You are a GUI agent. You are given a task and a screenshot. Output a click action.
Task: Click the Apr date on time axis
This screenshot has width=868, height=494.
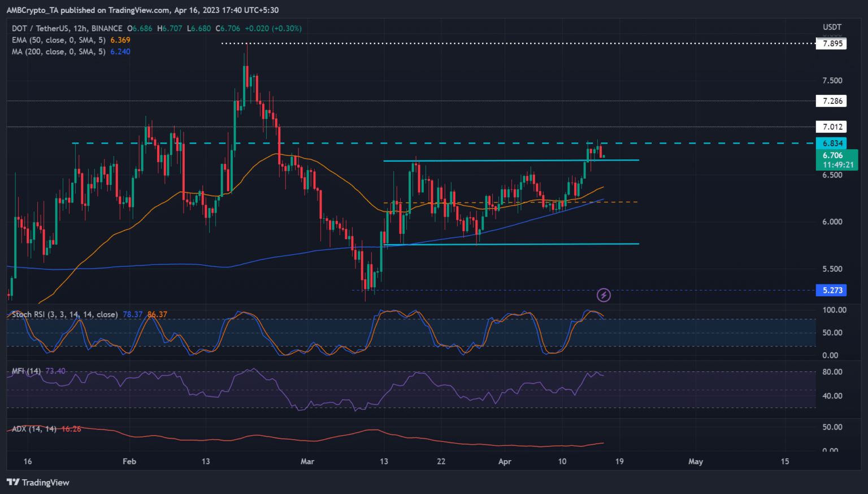click(505, 461)
